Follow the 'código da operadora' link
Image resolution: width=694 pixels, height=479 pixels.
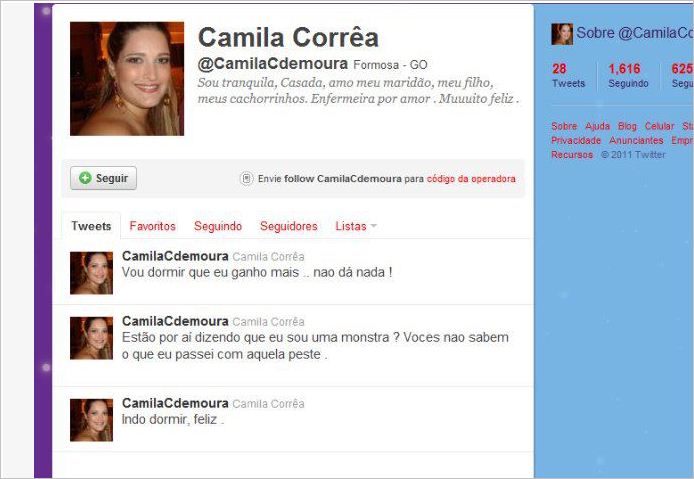click(x=471, y=179)
